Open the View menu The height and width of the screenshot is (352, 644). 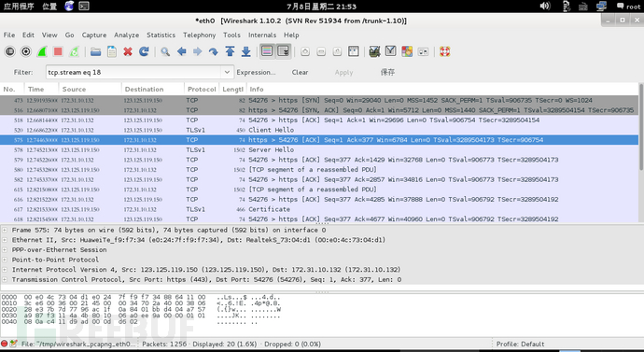(x=49, y=35)
